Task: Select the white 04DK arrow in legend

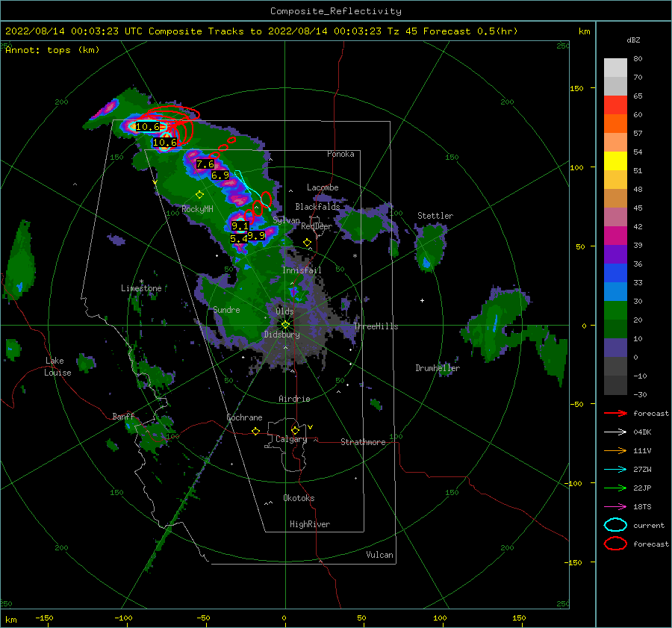Action: (615, 432)
